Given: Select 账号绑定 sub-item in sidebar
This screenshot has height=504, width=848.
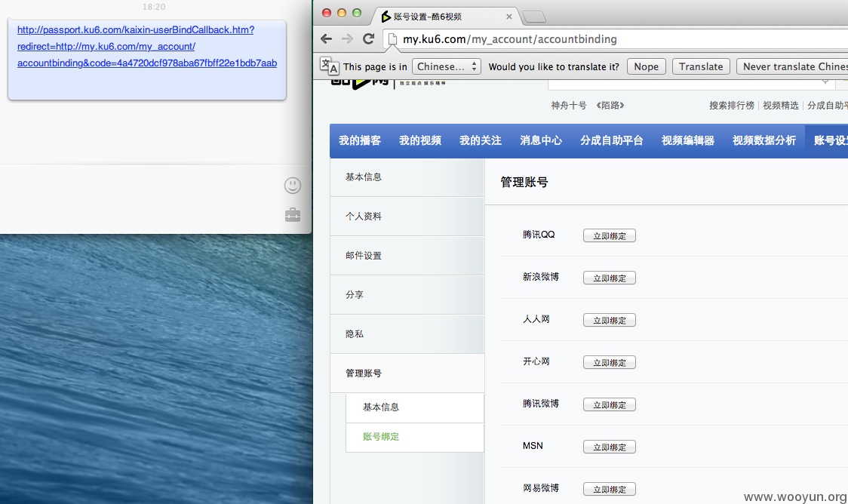Looking at the screenshot, I should pos(415,437).
